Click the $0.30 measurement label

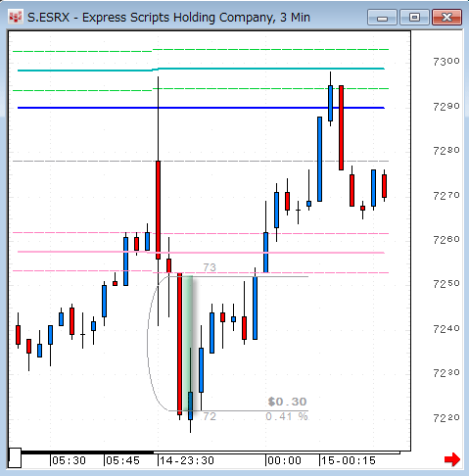click(287, 402)
